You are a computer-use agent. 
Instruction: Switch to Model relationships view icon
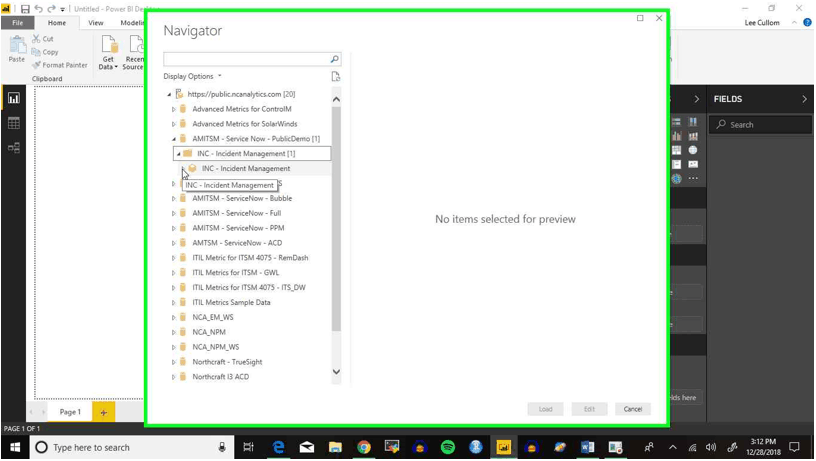coord(14,148)
